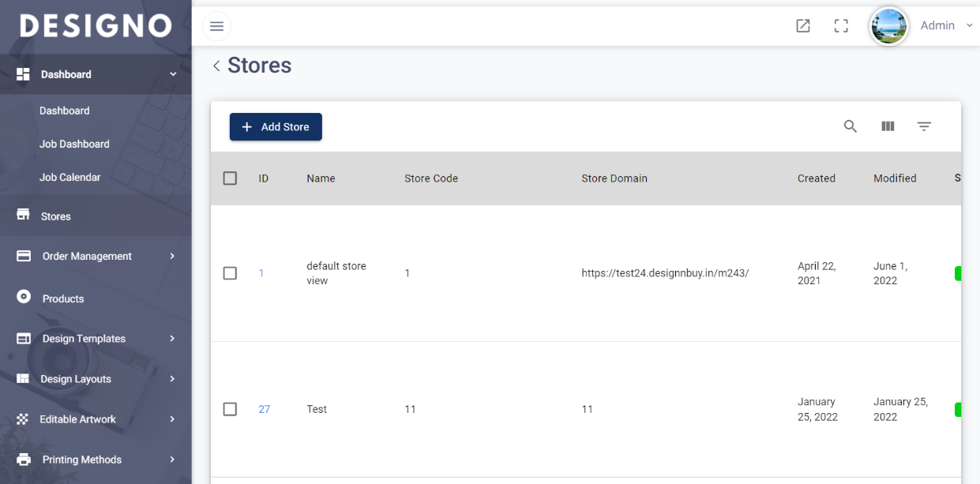Go to Stores in the sidebar menu
This screenshot has width=980, height=484.
pos(55,216)
